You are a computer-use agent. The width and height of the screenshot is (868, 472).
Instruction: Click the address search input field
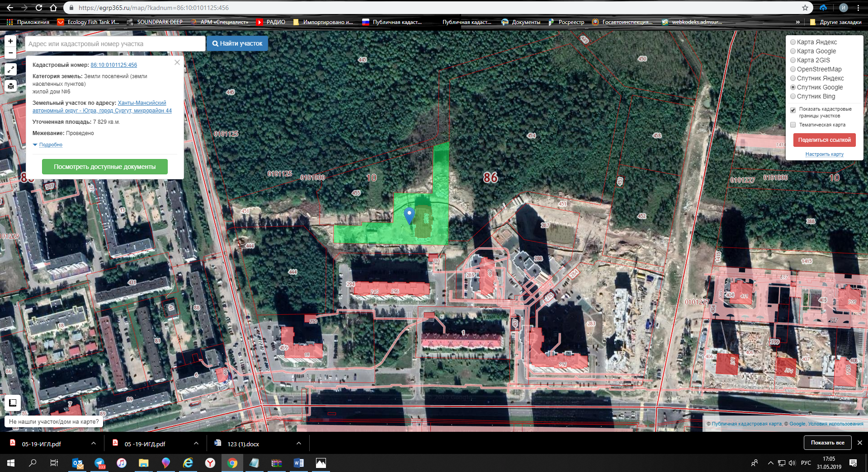(115, 44)
